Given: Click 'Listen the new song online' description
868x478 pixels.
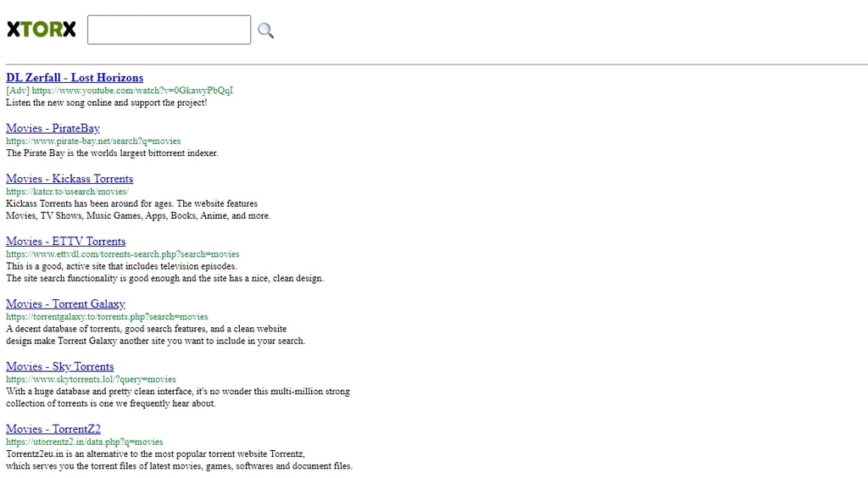Looking at the screenshot, I should (107, 103).
